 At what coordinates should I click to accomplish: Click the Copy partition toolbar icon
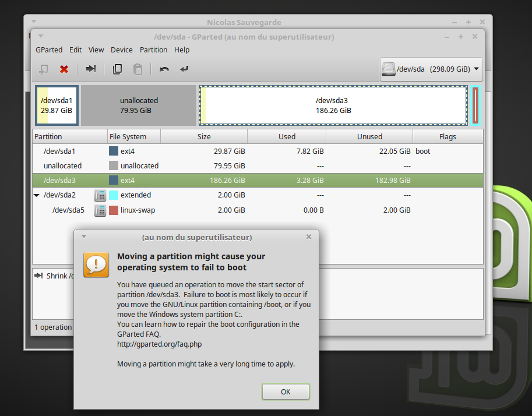click(117, 69)
